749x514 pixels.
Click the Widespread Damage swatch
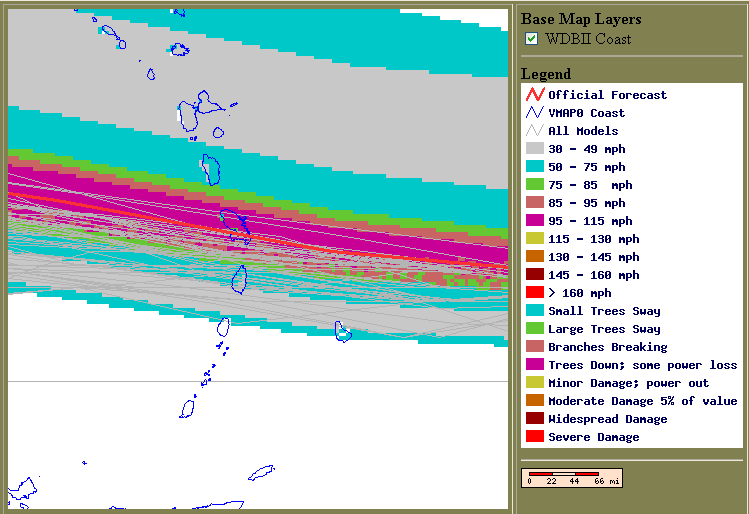[535, 418]
